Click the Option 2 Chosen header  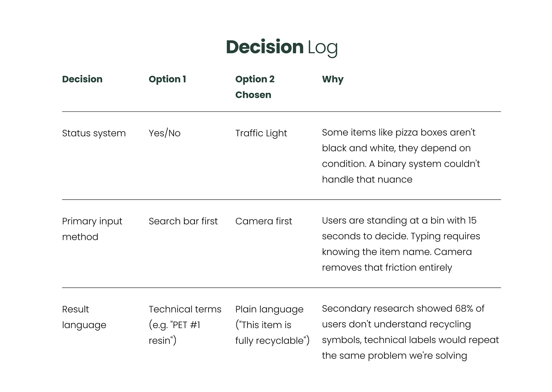coord(255,86)
